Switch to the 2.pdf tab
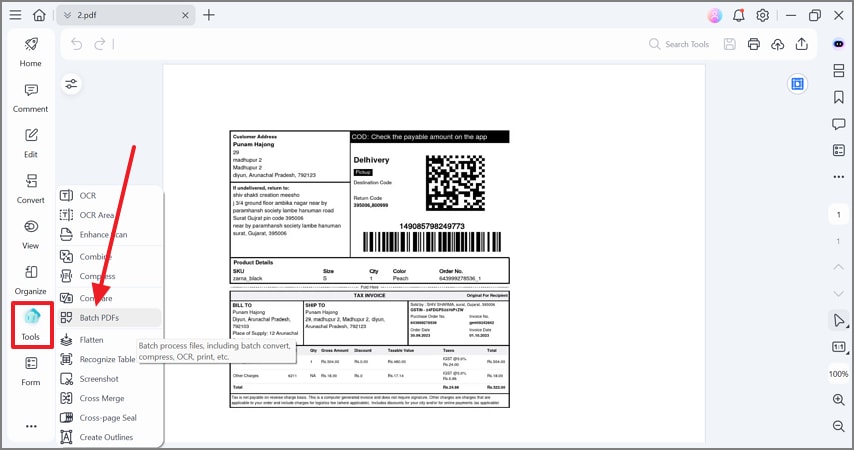 pos(125,15)
